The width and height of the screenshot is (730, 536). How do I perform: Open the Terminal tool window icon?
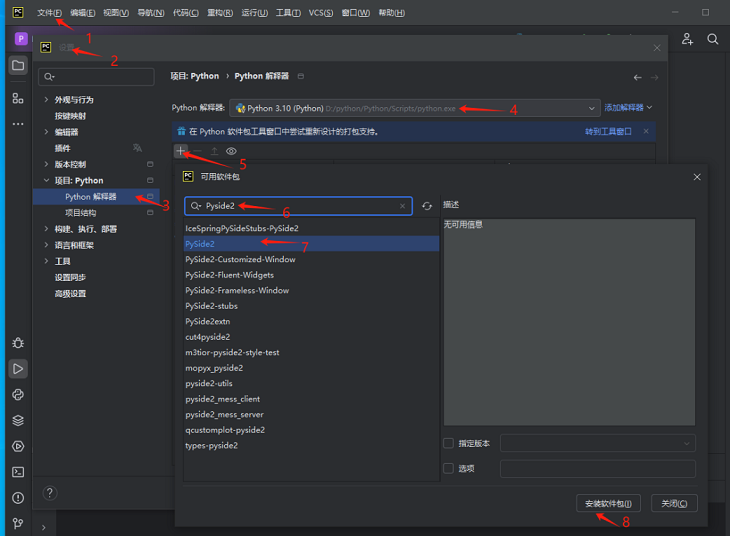tap(18, 472)
